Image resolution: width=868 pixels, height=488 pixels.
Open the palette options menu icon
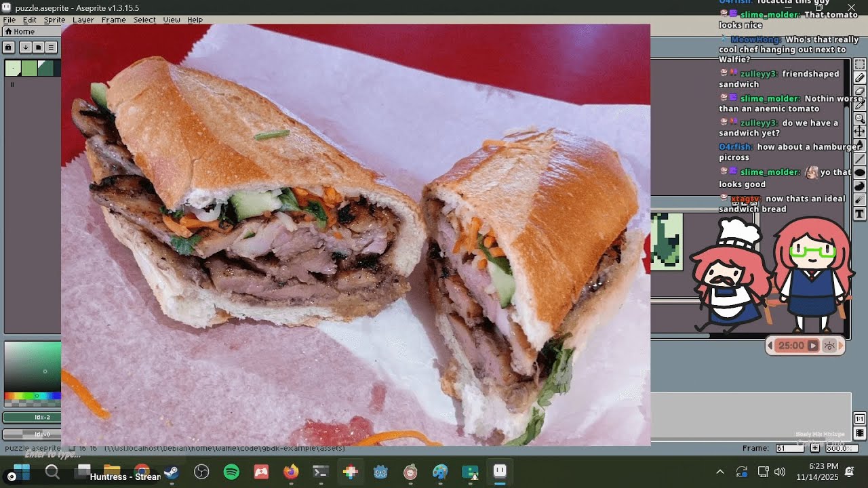(x=51, y=47)
